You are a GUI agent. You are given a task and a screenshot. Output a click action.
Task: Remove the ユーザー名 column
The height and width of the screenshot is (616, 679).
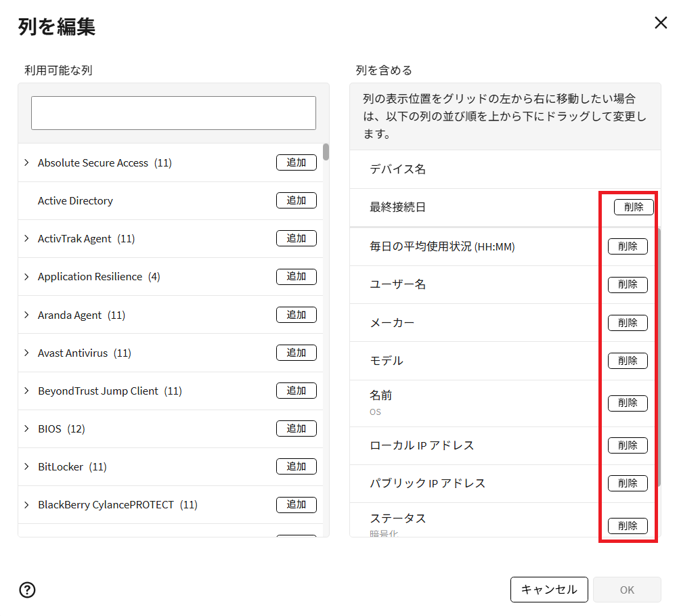tap(628, 284)
